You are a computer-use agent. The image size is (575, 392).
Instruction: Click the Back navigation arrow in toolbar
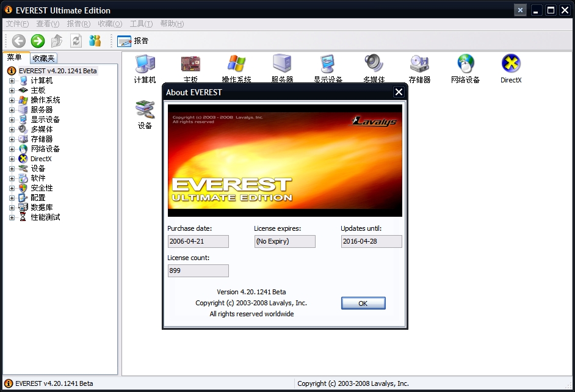point(19,41)
